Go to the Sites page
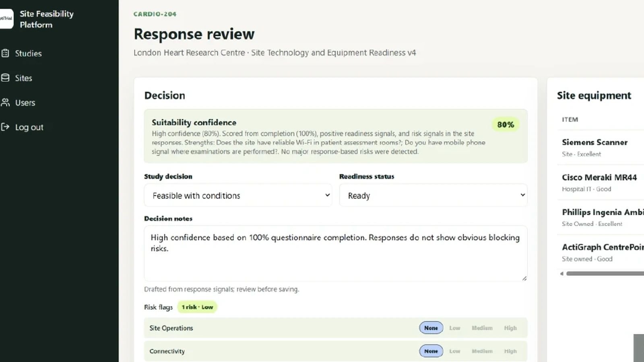The image size is (644, 362). click(x=23, y=78)
